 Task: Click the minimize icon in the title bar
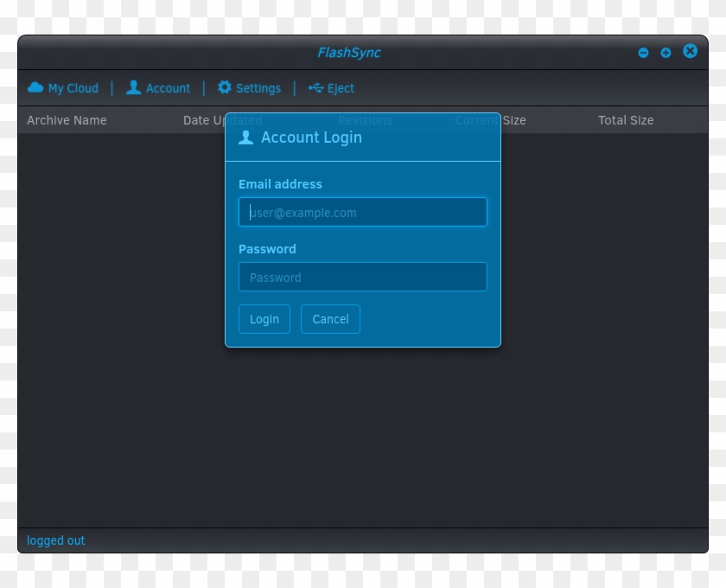643,52
